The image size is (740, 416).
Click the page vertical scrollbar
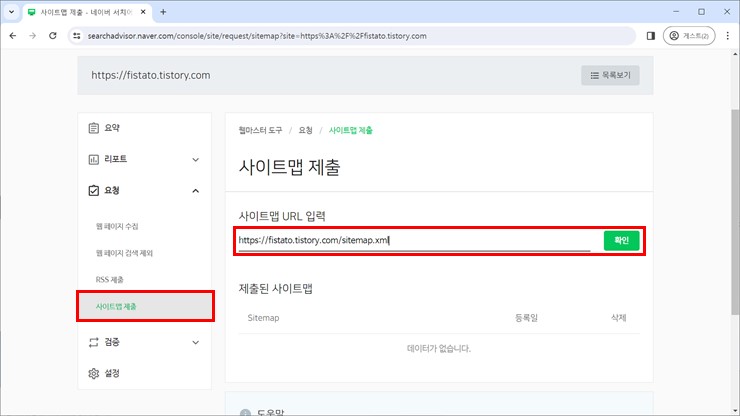tap(735, 212)
